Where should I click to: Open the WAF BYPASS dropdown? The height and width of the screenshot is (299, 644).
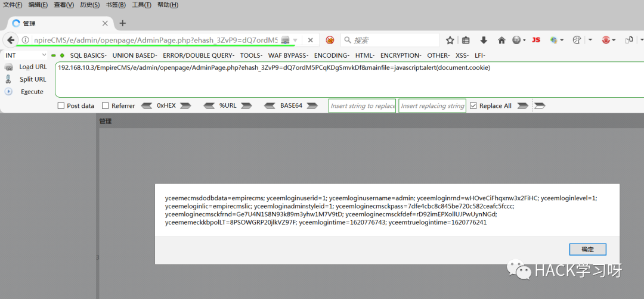click(289, 55)
